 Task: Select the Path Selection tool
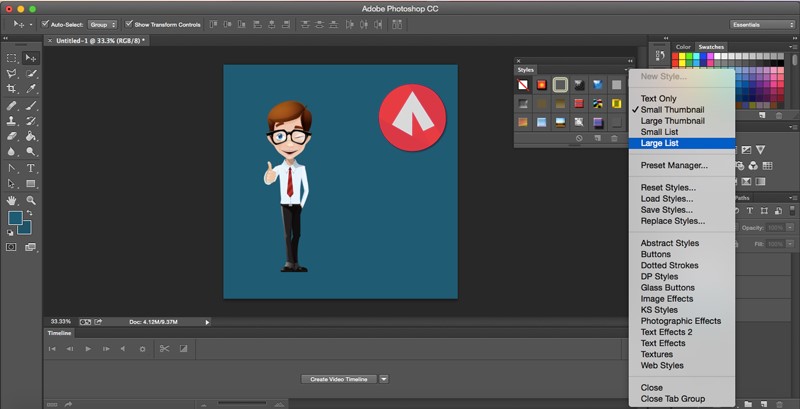[x=11, y=184]
